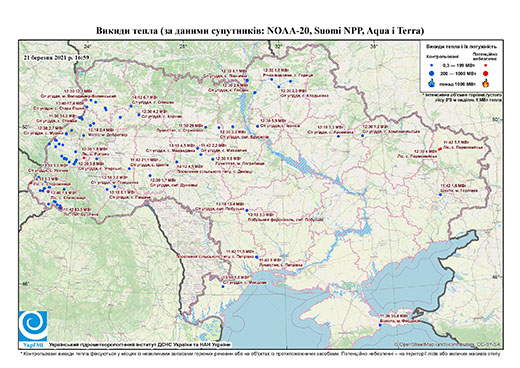
Task: Click the blue flame icon in the legend
Action: (432, 83)
